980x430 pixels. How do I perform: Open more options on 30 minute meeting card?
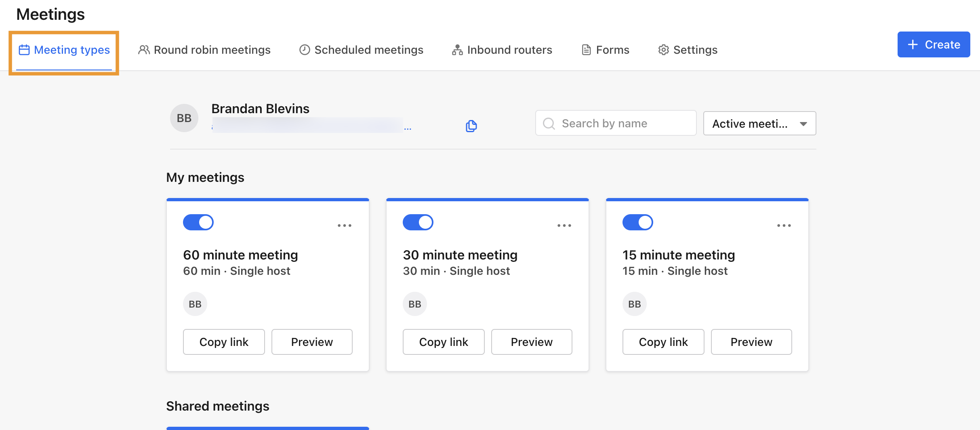[x=564, y=225]
